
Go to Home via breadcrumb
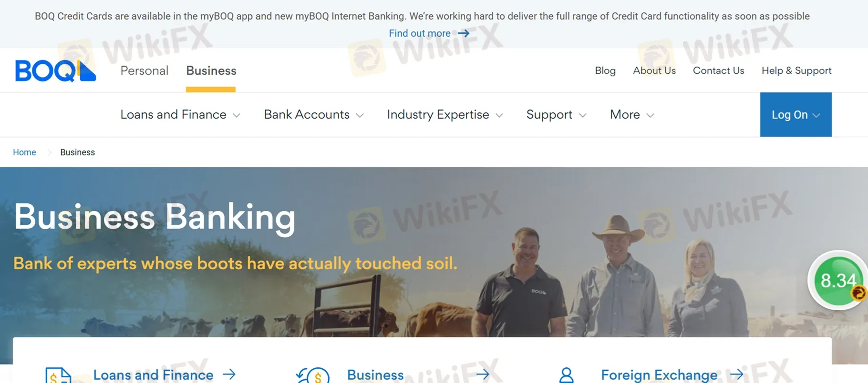pyautogui.click(x=24, y=152)
